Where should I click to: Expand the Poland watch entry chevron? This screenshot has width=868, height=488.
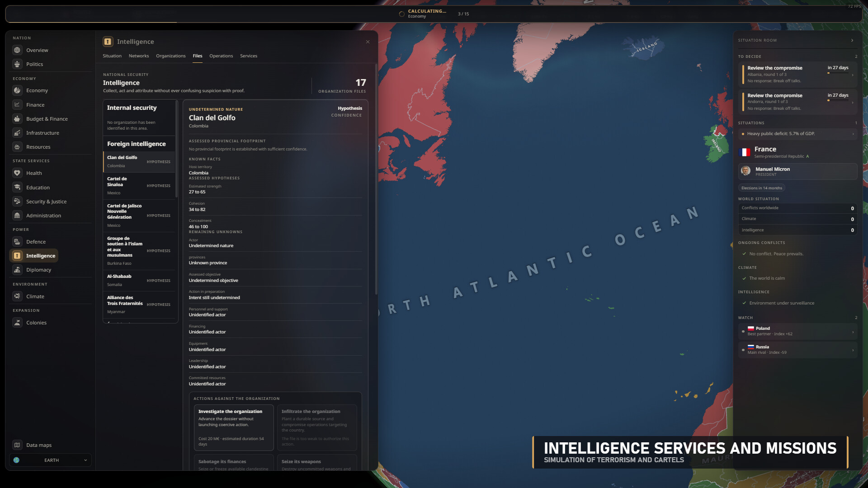853,332
